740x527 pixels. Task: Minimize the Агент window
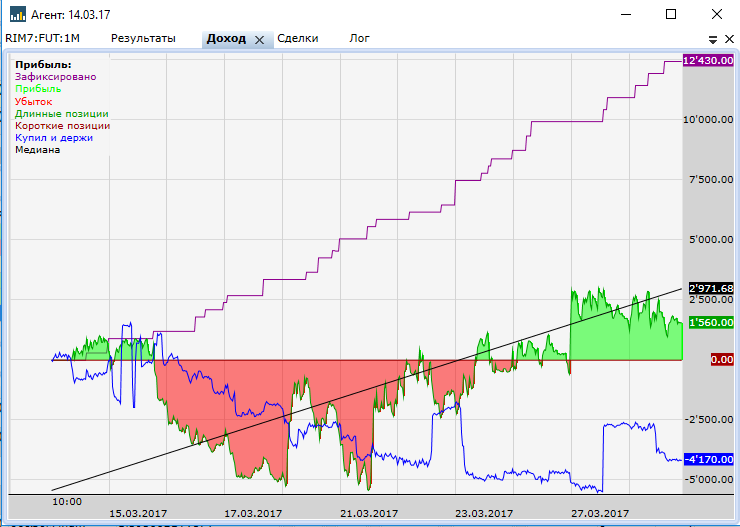click(626, 14)
